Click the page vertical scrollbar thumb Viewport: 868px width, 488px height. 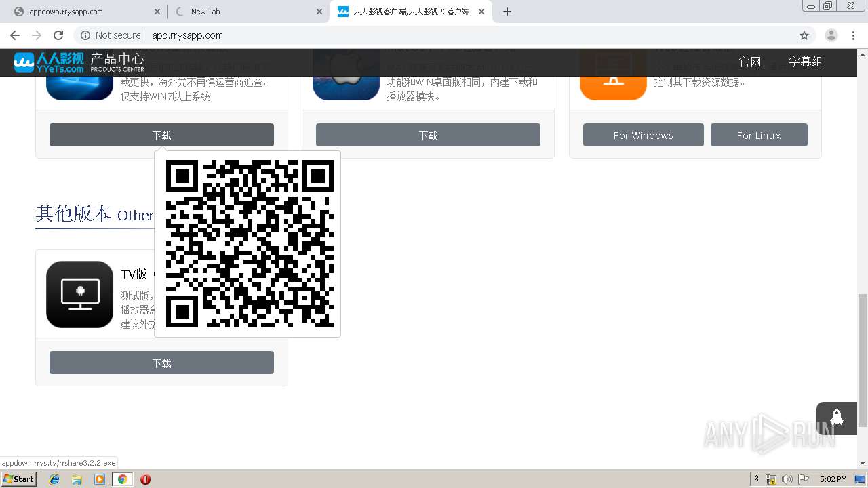click(x=862, y=361)
